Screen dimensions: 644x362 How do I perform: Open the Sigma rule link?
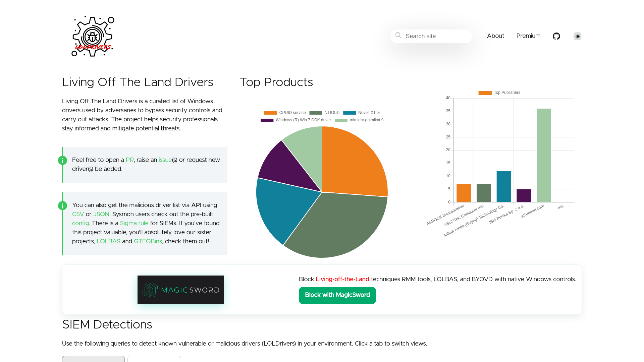coord(134,223)
